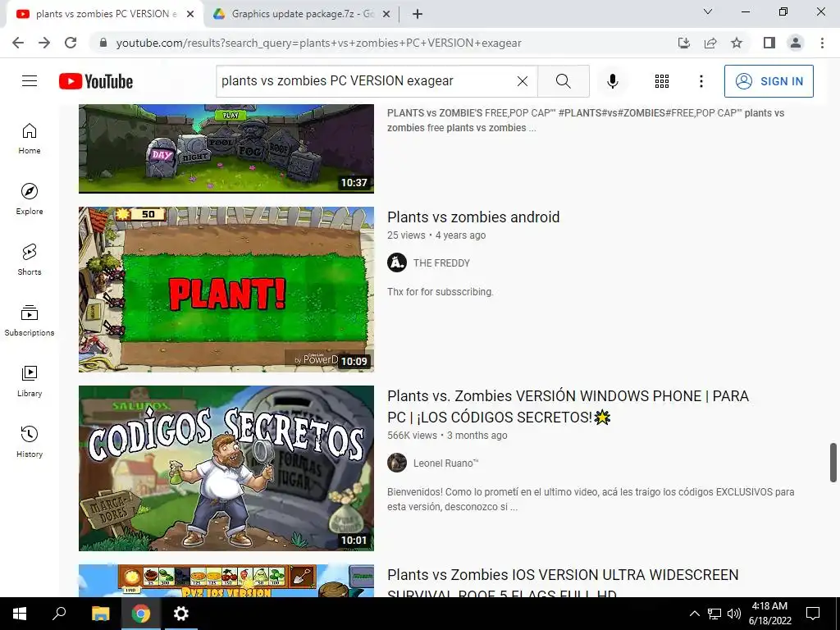Image resolution: width=840 pixels, height=630 pixels.
Task: Open the YouTube apps grid
Action: click(x=662, y=81)
